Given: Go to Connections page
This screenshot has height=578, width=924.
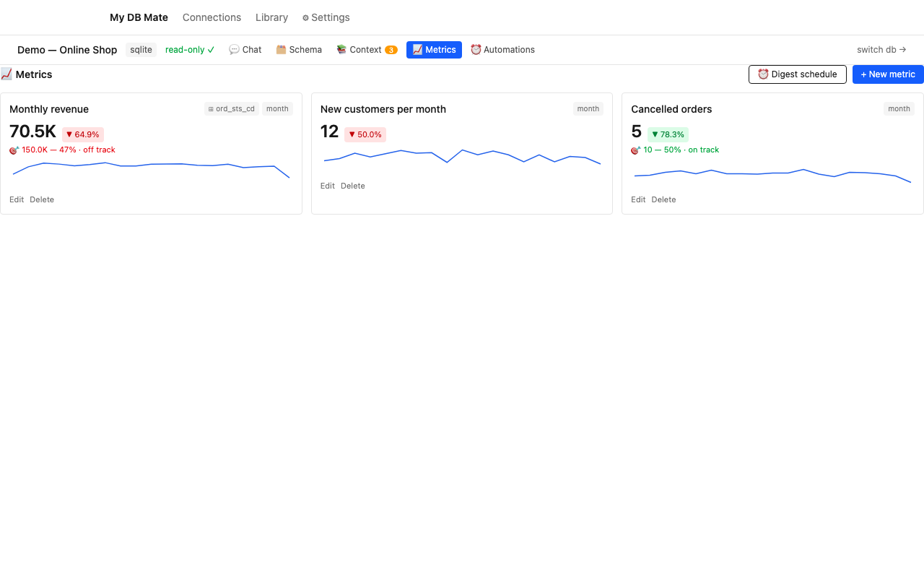Looking at the screenshot, I should [x=212, y=17].
